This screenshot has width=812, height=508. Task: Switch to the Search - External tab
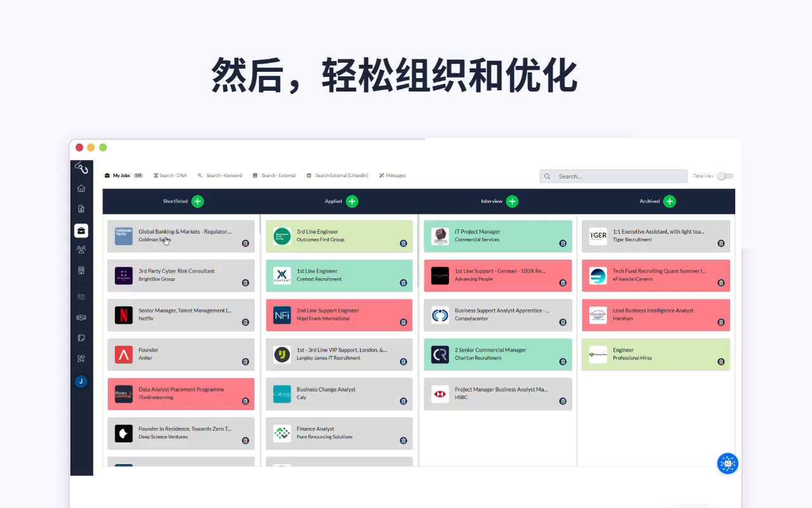pyautogui.click(x=274, y=175)
